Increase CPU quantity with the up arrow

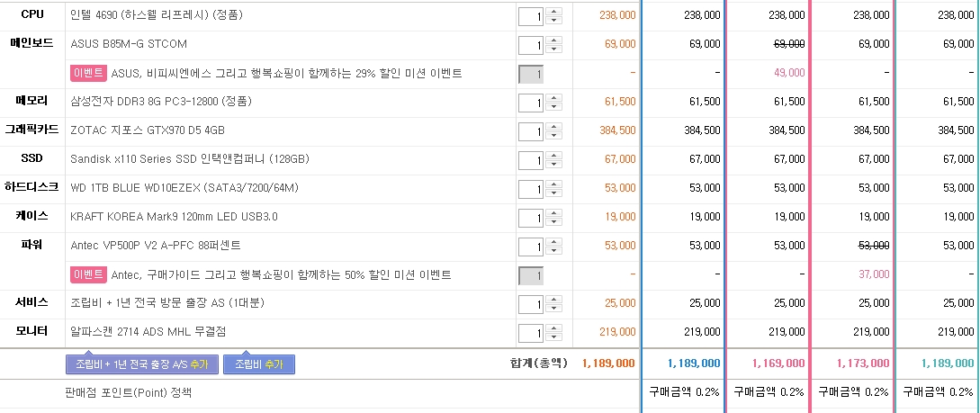click(553, 12)
